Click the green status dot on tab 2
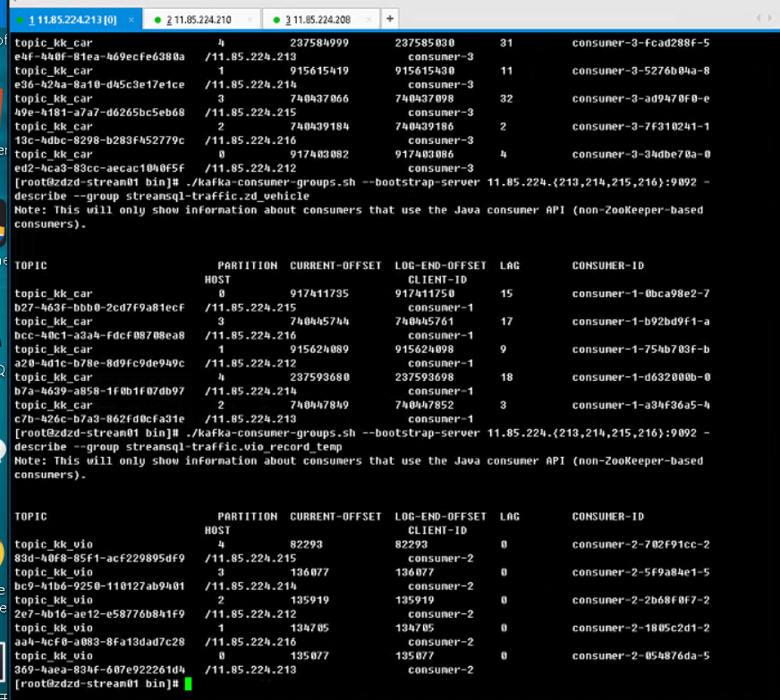 coord(157,19)
